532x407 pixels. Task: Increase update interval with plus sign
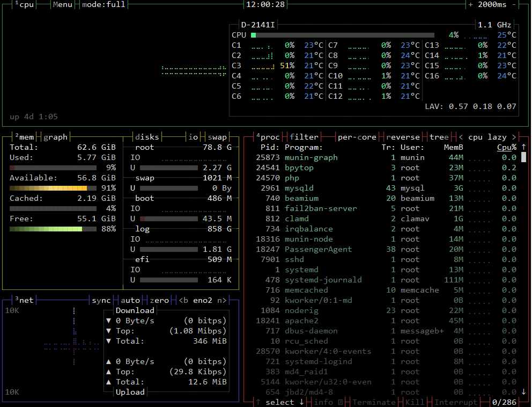(471, 4)
